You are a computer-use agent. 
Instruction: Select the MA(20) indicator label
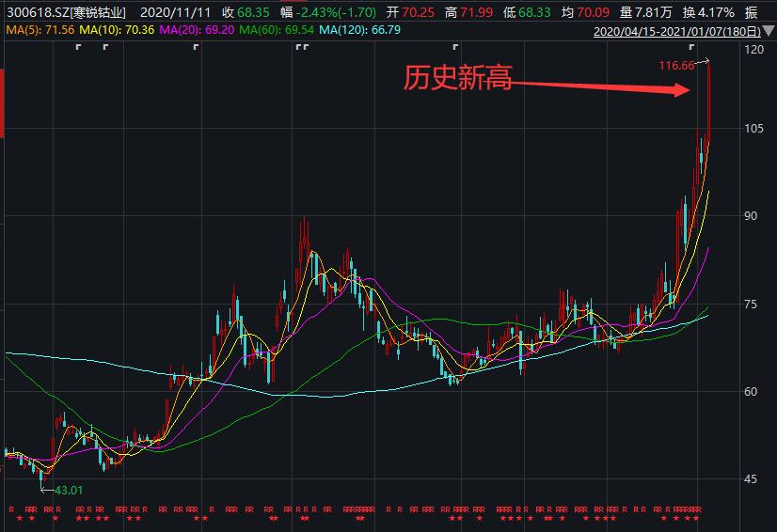193,31
